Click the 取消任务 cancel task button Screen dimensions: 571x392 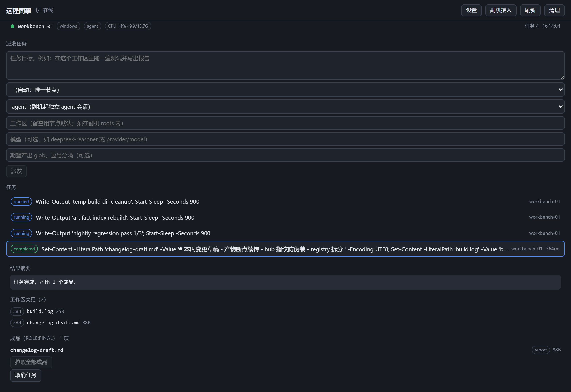point(26,375)
